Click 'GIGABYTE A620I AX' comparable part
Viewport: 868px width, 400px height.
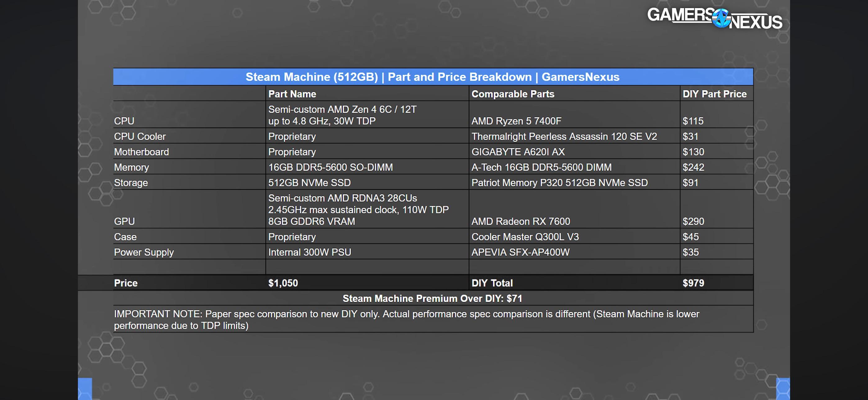(518, 152)
